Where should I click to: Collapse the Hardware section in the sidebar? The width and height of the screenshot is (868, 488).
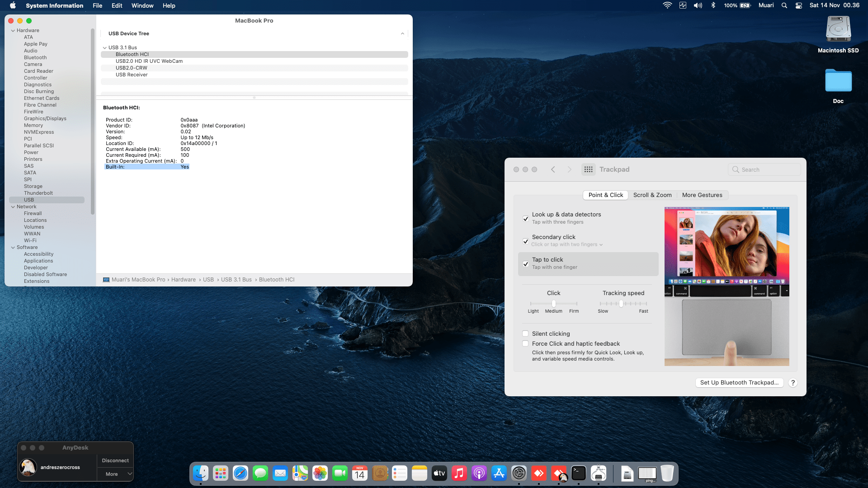(13, 31)
